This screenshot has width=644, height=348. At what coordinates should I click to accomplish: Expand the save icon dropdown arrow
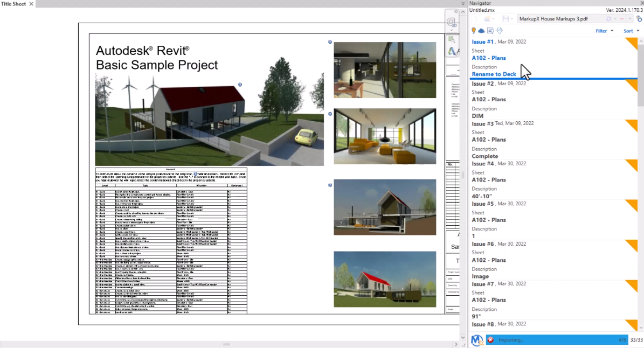[x=512, y=19]
